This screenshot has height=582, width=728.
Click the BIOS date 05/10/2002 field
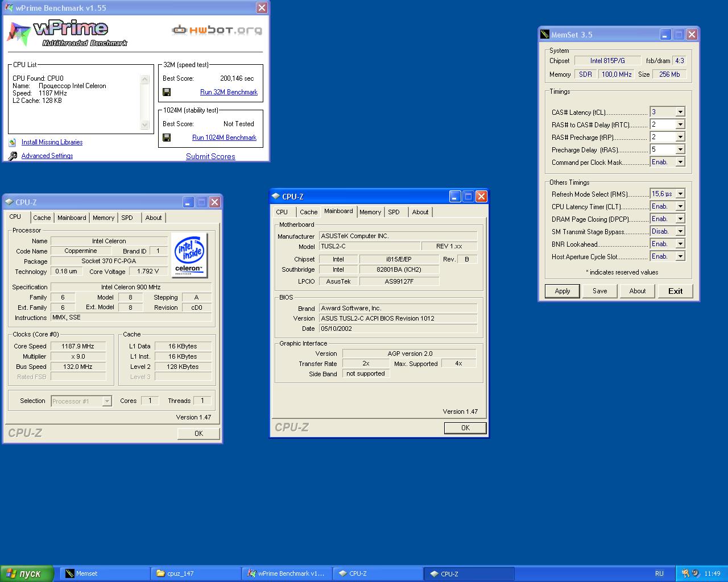[x=398, y=329]
